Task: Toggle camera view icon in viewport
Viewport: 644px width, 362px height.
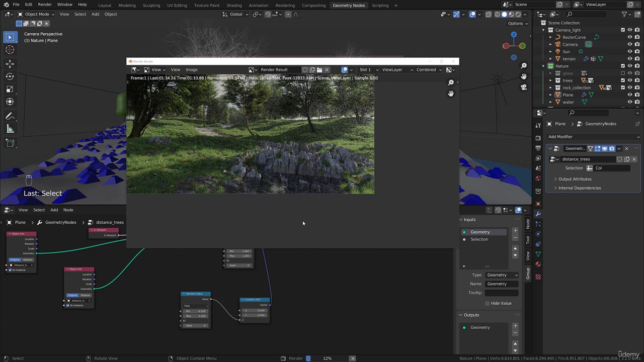Action: coord(524,87)
